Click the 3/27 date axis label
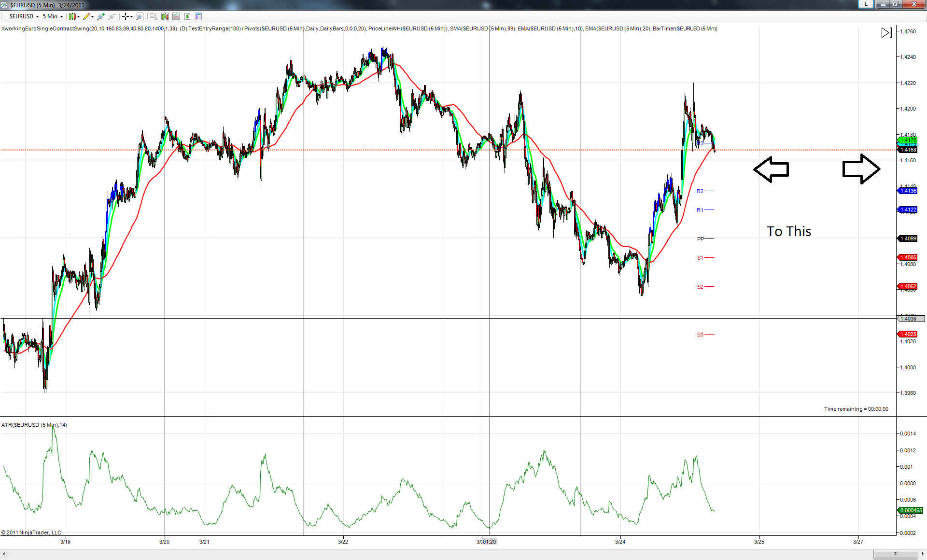This screenshot has height=560, width=927. coord(858,542)
